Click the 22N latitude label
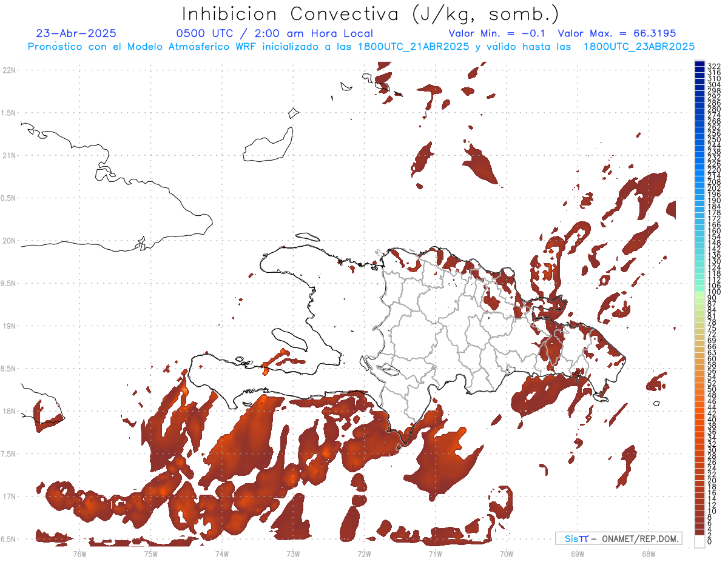Image resolution: width=728 pixels, height=562 pixels. [9, 70]
